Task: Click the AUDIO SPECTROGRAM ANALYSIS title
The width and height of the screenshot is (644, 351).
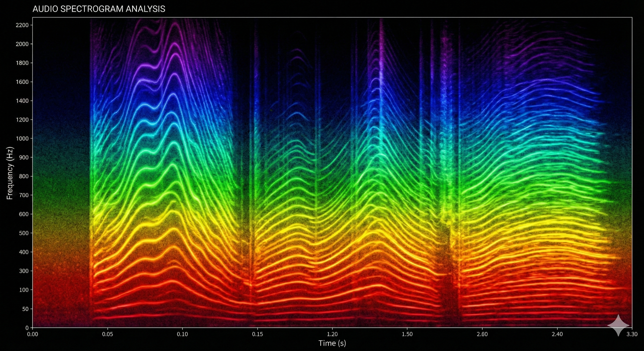Action: (99, 9)
